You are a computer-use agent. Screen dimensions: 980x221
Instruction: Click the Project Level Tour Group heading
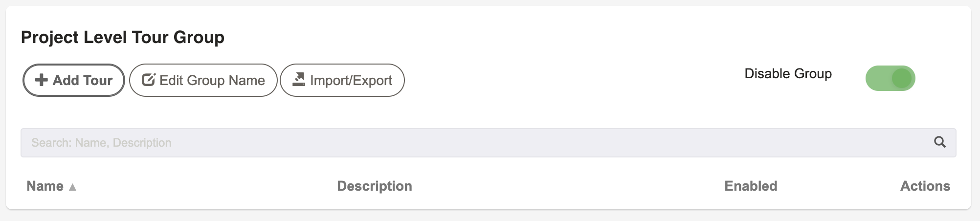coord(123,38)
